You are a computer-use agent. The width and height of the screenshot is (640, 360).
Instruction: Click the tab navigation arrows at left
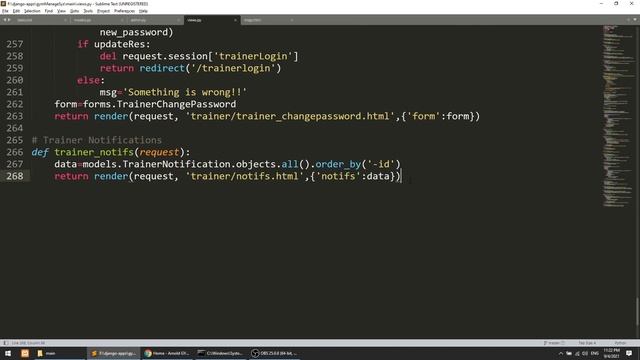pyautogui.click(x=7, y=20)
